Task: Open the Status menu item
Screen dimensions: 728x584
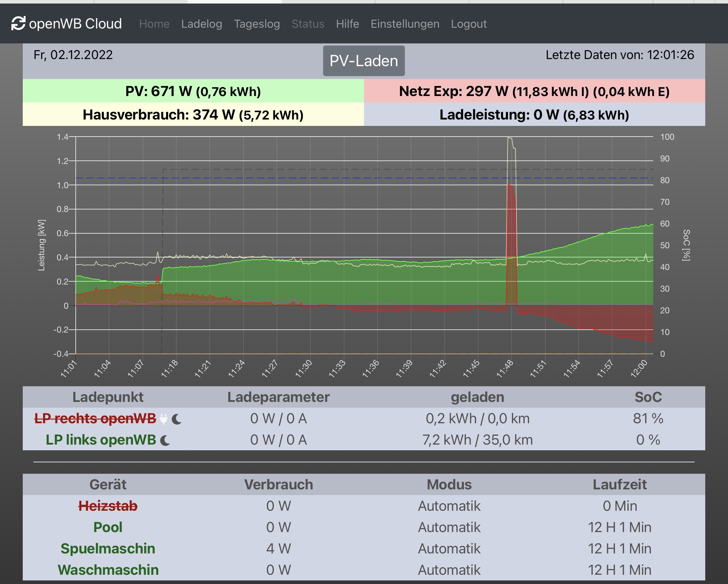Action: 308,24
